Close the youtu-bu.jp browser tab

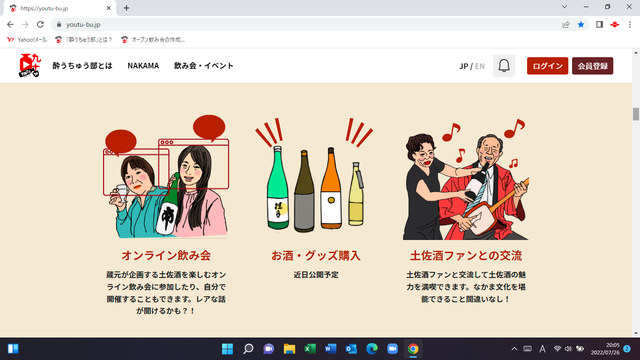[x=109, y=8]
